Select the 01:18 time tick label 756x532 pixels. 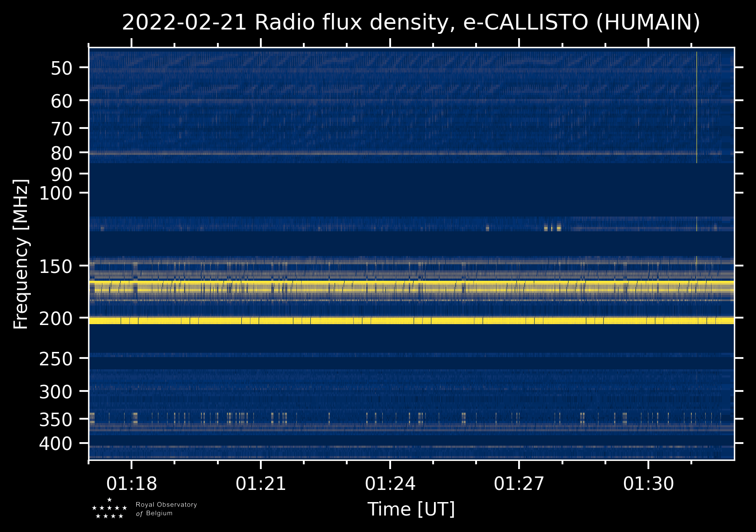(131, 483)
